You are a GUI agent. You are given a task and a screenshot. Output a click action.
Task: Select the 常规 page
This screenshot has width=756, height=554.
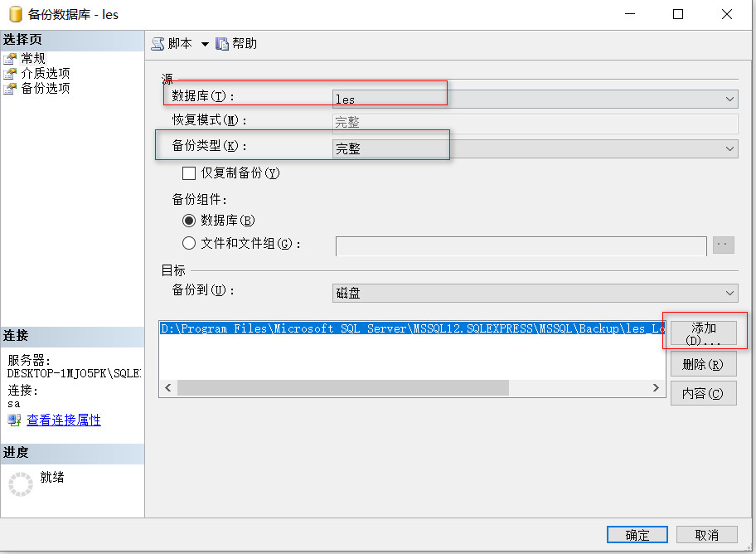[x=33, y=58]
